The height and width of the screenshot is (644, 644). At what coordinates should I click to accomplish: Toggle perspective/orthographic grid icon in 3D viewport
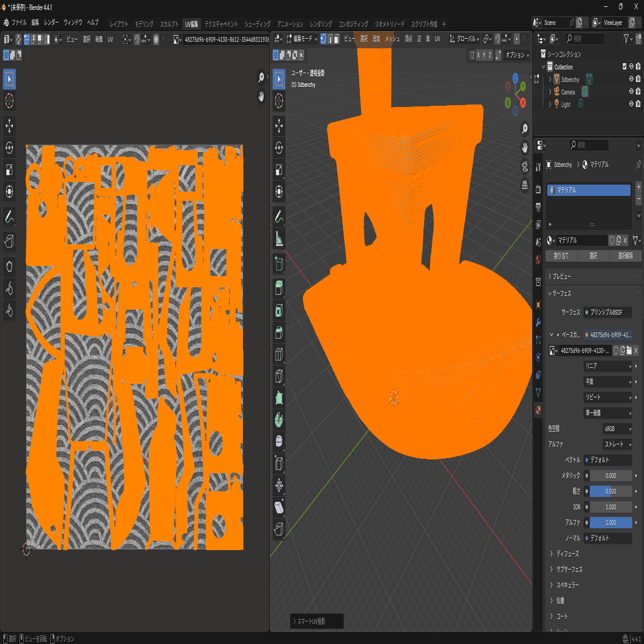(524, 185)
